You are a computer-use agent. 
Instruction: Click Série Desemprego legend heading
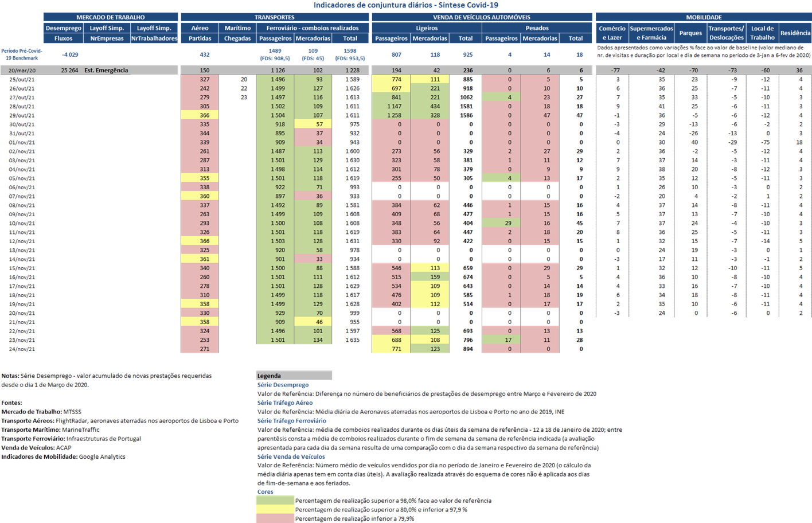283,385
